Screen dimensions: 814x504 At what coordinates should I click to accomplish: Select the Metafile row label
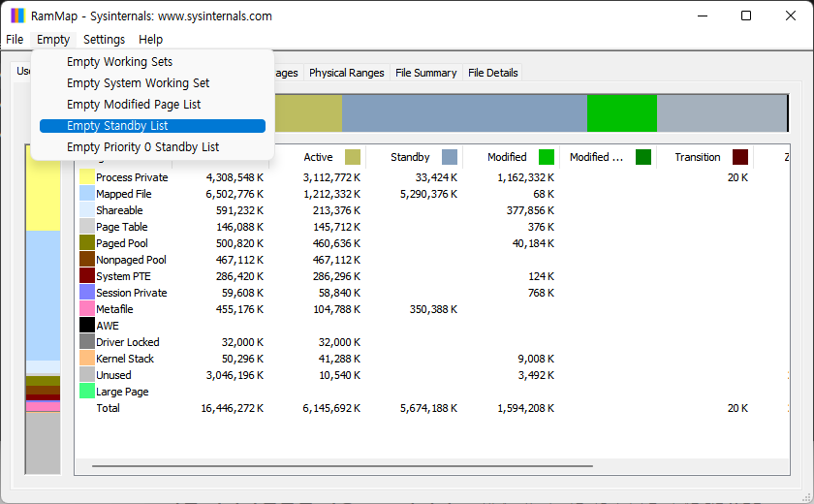[114, 309]
